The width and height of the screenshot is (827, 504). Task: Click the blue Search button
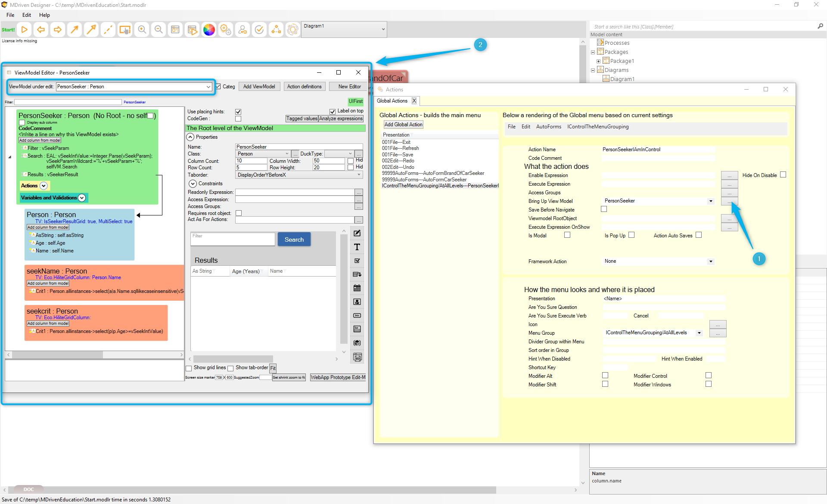pyautogui.click(x=294, y=240)
